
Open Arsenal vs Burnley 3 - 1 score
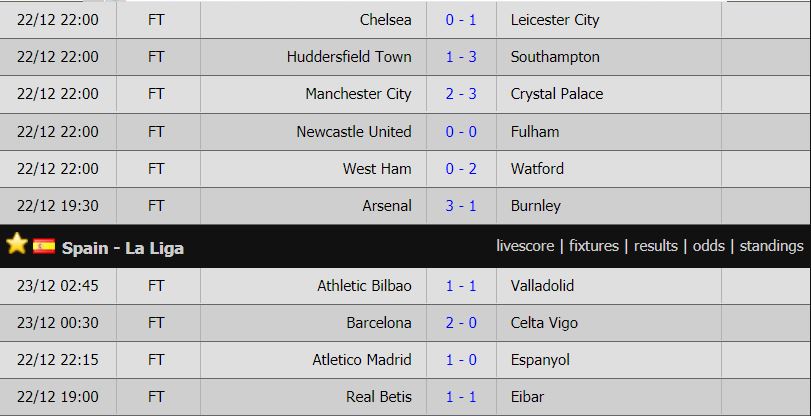(x=461, y=206)
